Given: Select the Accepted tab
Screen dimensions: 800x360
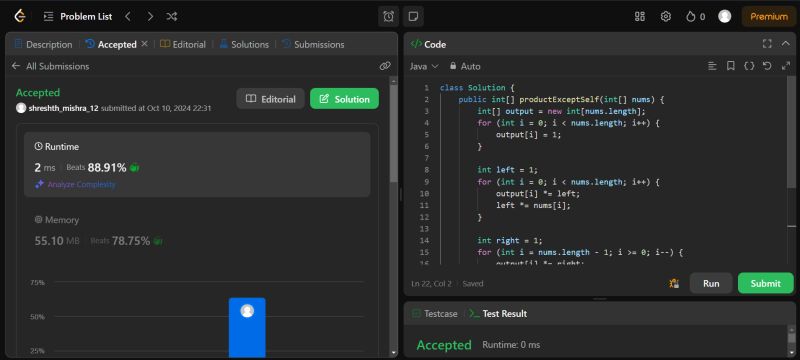Looking at the screenshot, I should [111, 44].
